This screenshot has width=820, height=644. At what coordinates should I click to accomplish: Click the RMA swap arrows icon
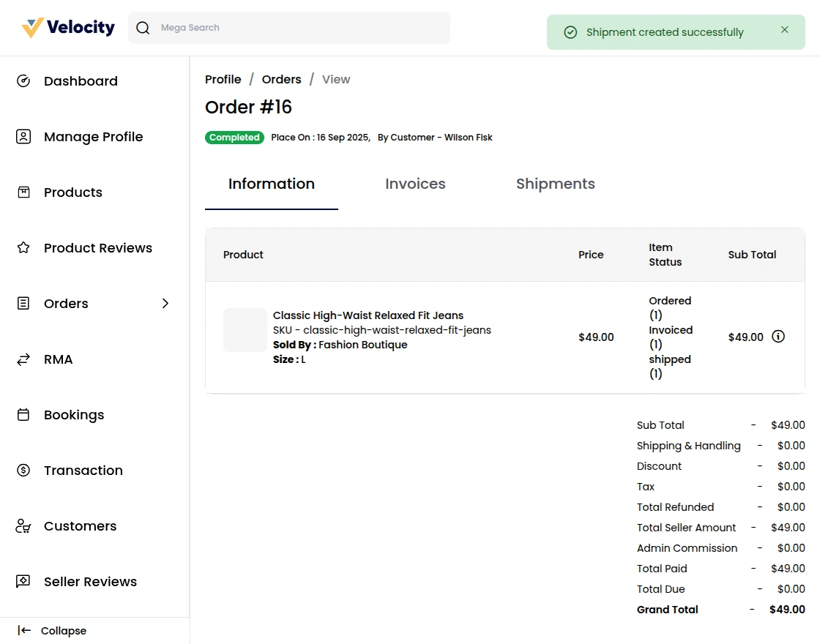click(x=23, y=359)
